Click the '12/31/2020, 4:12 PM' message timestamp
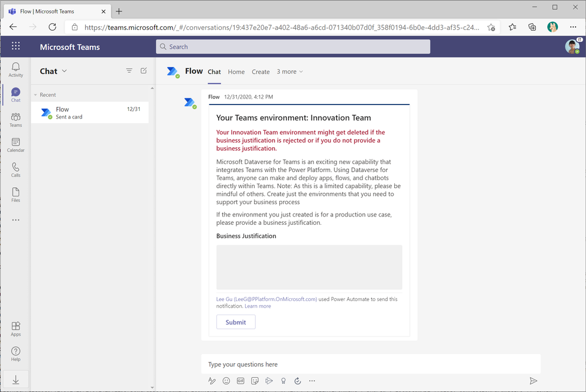586x392 pixels. click(x=249, y=97)
